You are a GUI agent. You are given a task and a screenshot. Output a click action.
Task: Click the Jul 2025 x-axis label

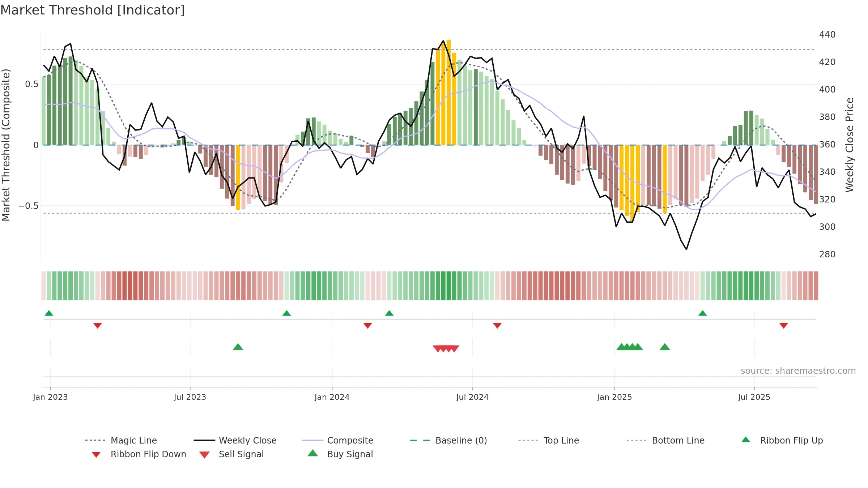coord(754,397)
